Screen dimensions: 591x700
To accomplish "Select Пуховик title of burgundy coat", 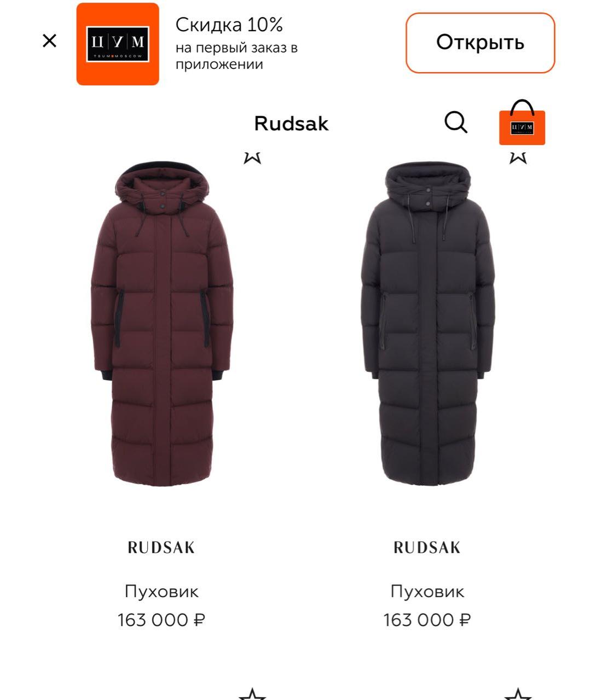I will [x=161, y=591].
